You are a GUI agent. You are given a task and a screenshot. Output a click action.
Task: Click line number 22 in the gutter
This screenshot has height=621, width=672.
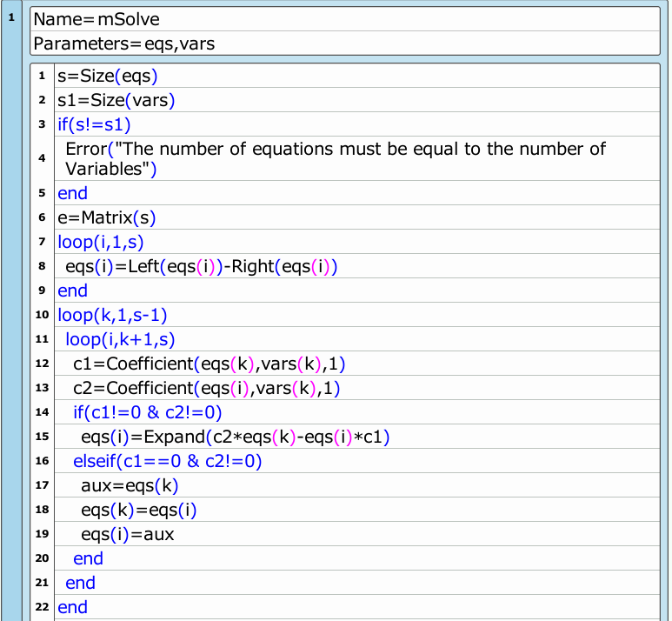coord(42,607)
